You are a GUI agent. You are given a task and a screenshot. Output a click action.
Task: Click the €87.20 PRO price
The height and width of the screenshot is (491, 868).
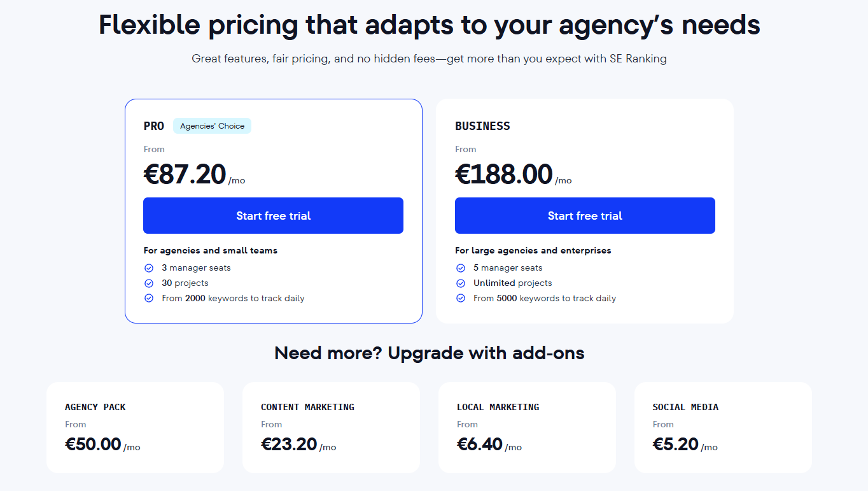pos(185,174)
